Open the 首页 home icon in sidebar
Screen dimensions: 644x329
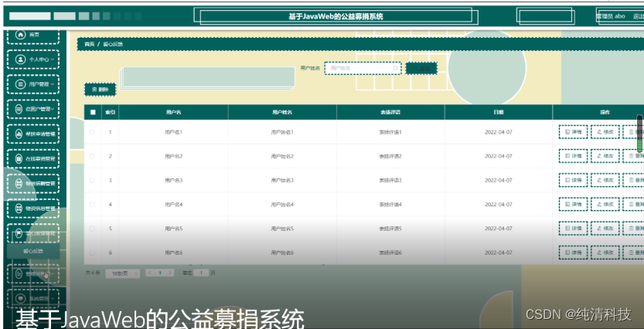[x=20, y=35]
